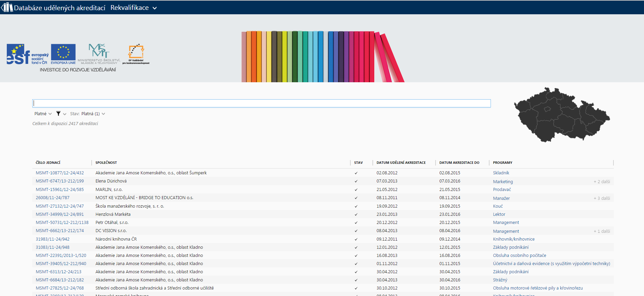644x296 pixels.
Task: Open accreditation MSMT-6313/12-24/213
Action: click(x=59, y=272)
